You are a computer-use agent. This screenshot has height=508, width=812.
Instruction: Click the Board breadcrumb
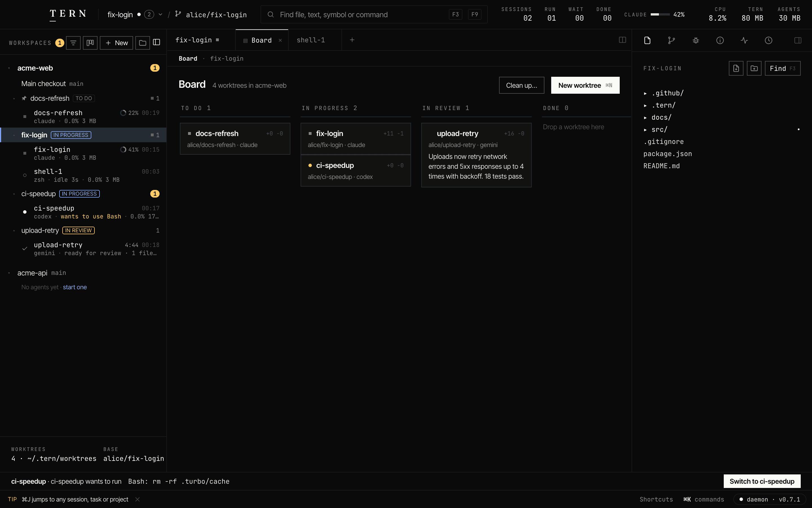click(x=188, y=58)
